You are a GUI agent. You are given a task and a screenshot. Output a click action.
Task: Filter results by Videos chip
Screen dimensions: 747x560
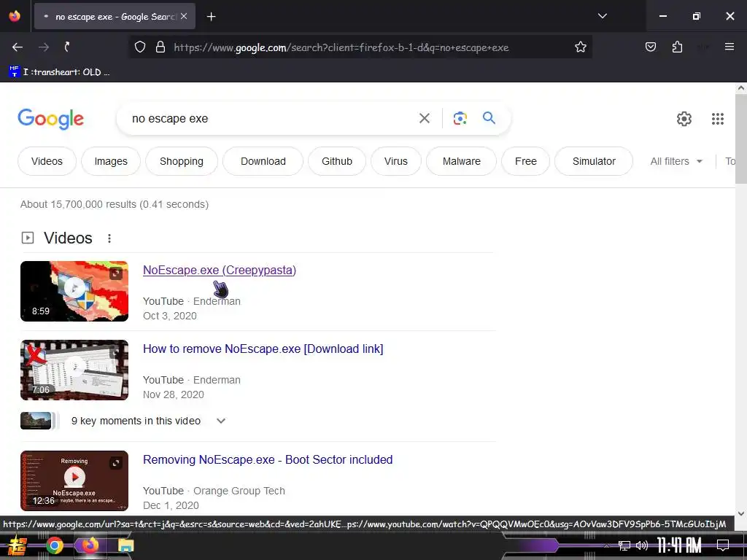[47, 161]
